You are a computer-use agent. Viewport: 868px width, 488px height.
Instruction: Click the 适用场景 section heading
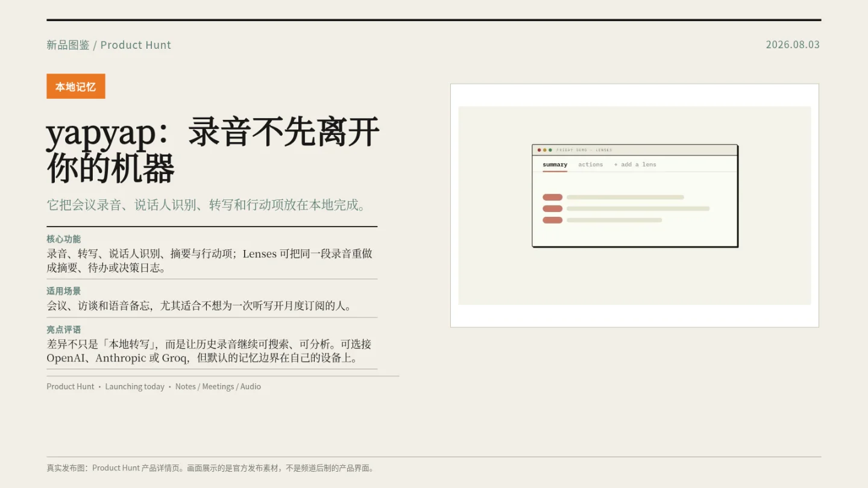(x=63, y=291)
